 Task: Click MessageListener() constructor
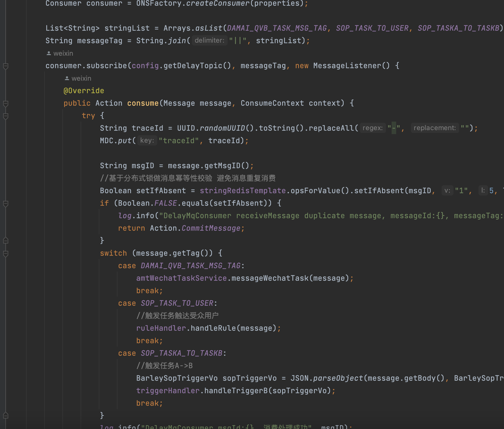(352, 66)
